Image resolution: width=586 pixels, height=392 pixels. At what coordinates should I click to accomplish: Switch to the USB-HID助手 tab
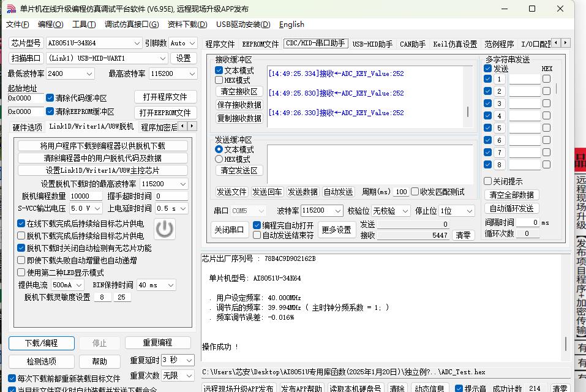(372, 44)
